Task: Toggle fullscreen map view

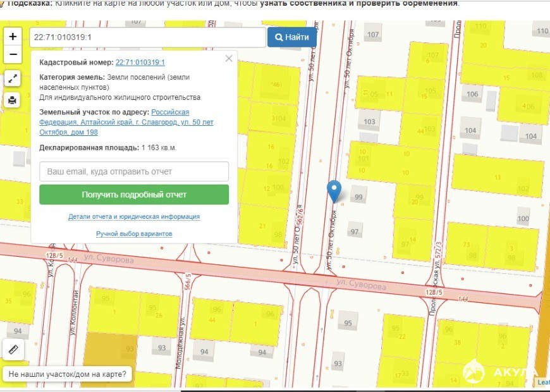Action: tap(13, 79)
